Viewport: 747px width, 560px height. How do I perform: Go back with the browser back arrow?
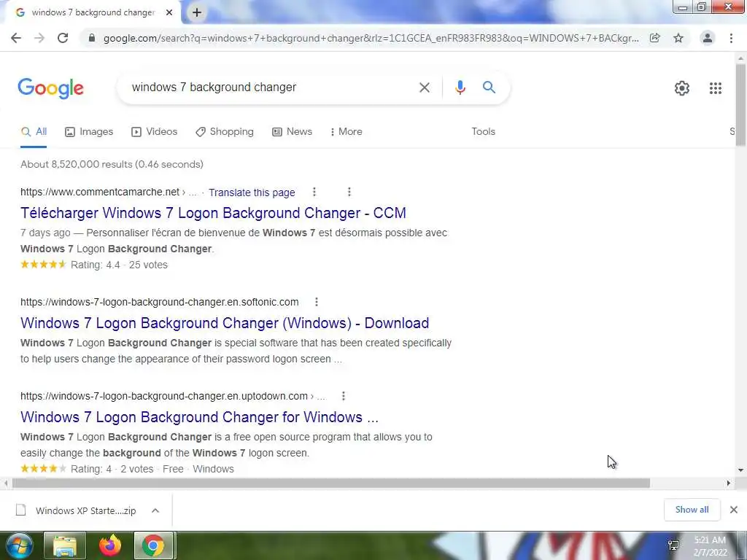tap(16, 38)
